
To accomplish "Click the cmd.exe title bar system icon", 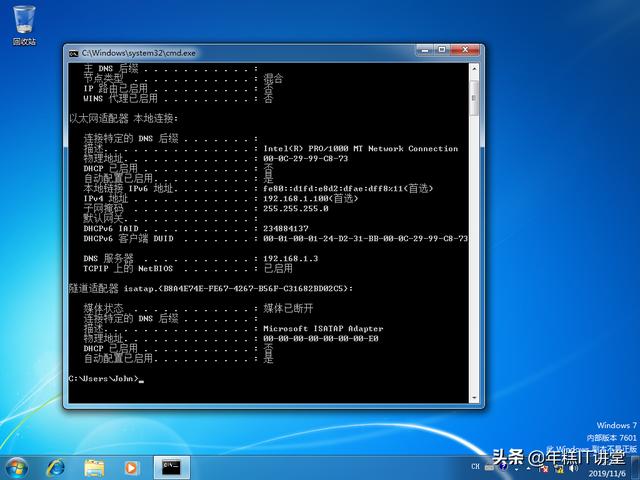I will (x=73, y=53).
